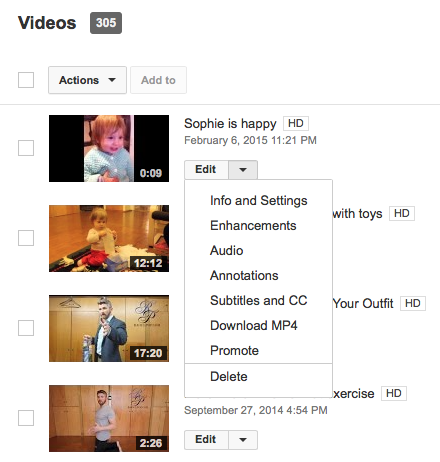The height and width of the screenshot is (462, 440).
Task: Collapse the Edit arrow menu for Sophie is happy
Action: 243,169
